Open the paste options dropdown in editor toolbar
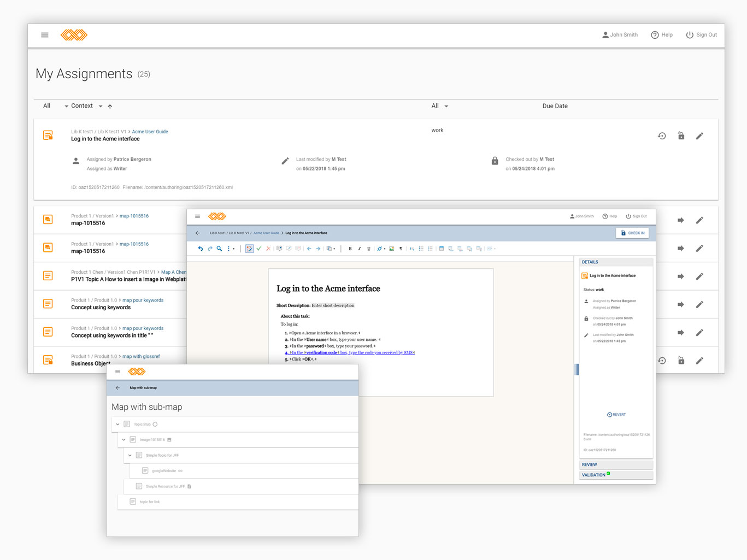This screenshot has width=747, height=560. (x=330, y=249)
